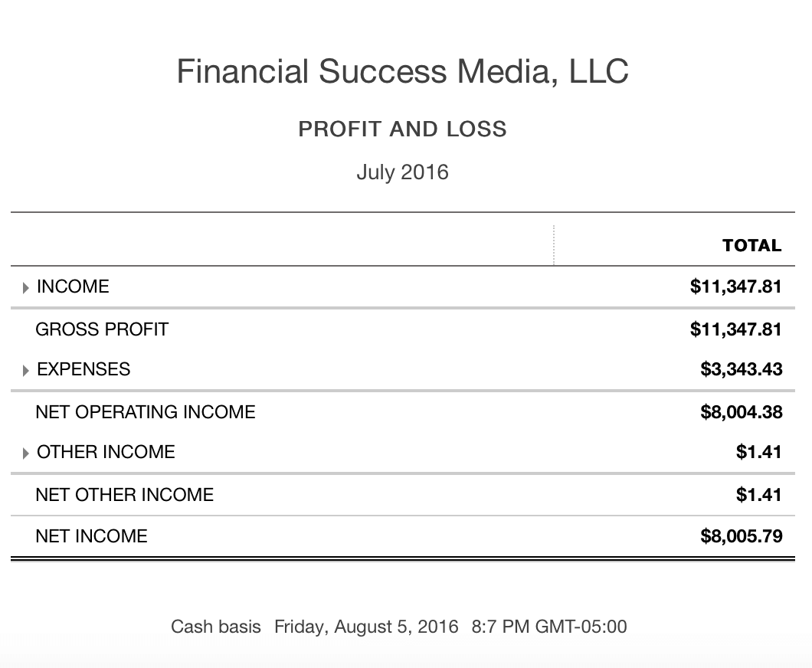Click the EXPENSES row label

tap(83, 369)
